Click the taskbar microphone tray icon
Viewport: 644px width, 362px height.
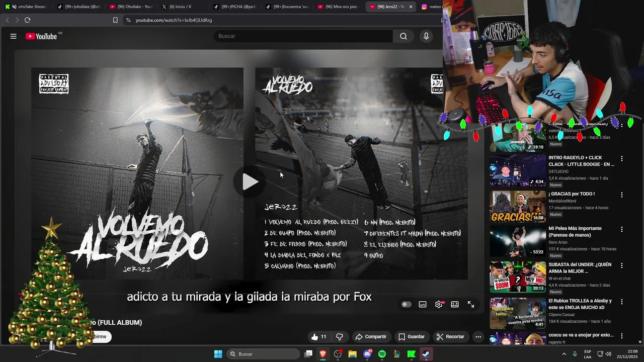(575, 354)
